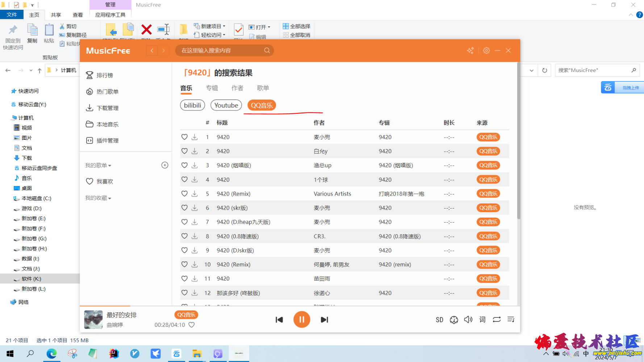Download song 3 9420 (烟嗓版)
Image resolution: width=644 pixels, height=362 pixels.
pyautogui.click(x=195, y=165)
